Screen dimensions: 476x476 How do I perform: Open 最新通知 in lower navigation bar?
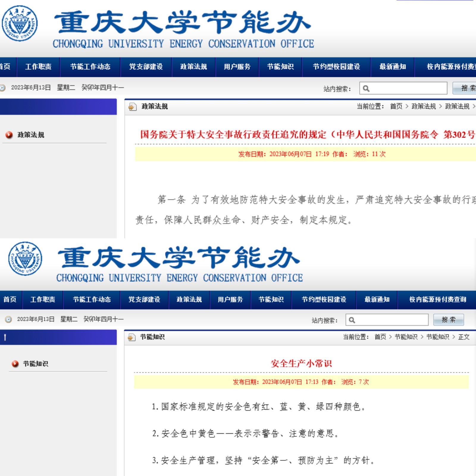[377, 299]
